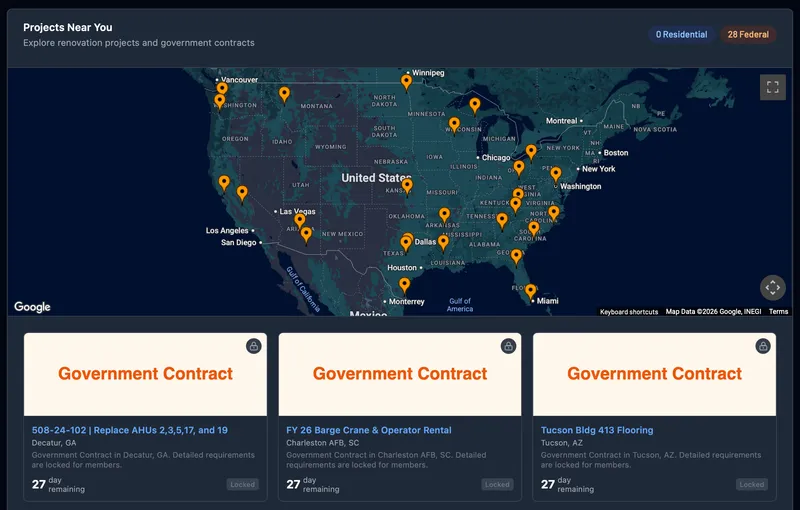The width and height of the screenshot is (800, 510).
Task: Select the pin on the North Carolina coast
Action: pos(554,215)
